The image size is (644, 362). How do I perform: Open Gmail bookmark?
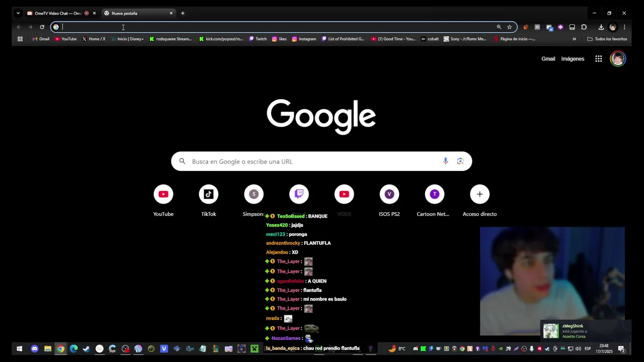point(41,39)
